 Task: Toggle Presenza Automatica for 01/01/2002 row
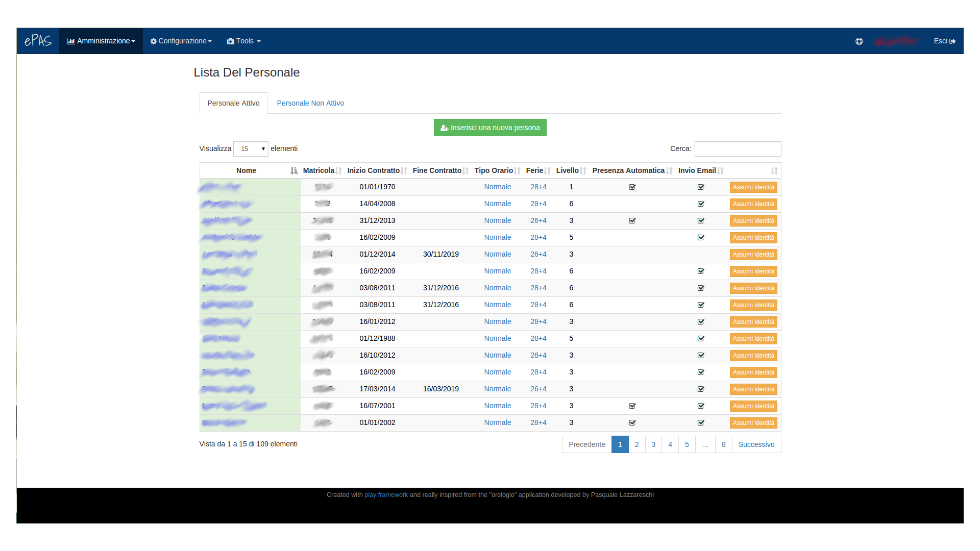tap(632, 423)
